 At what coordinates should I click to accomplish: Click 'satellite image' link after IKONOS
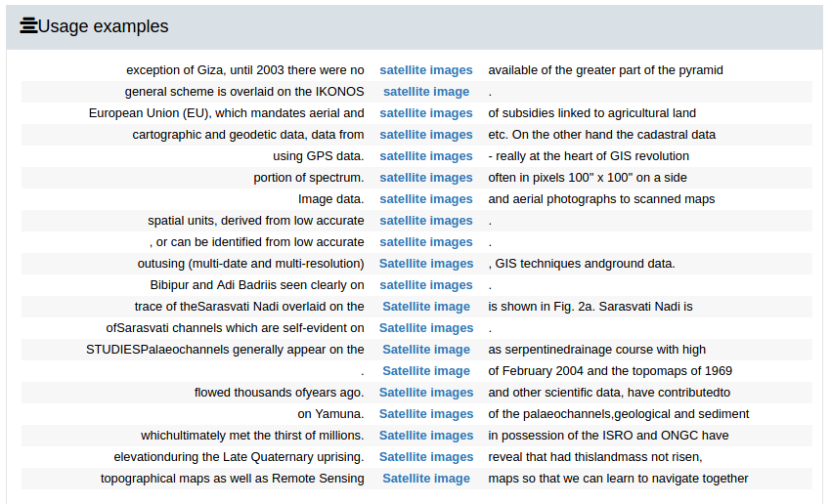coord(425,92)
